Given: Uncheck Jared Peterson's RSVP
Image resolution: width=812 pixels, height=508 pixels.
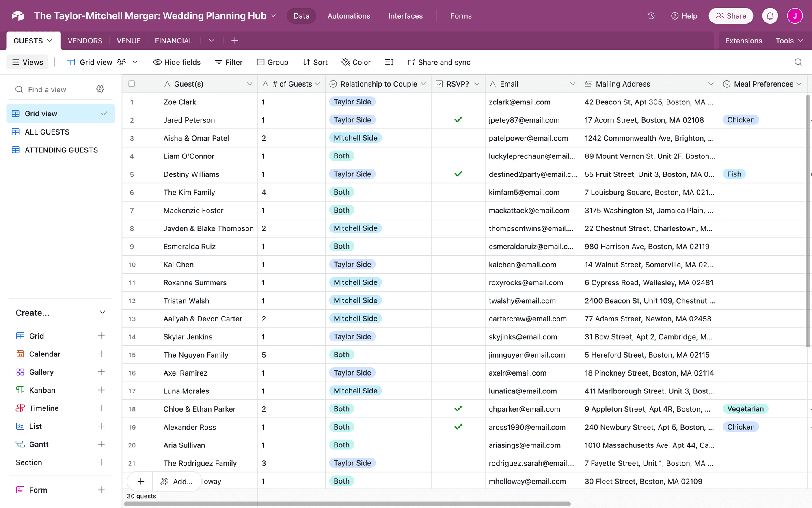Looking at the screenshot, I should [x=458, y=120].
